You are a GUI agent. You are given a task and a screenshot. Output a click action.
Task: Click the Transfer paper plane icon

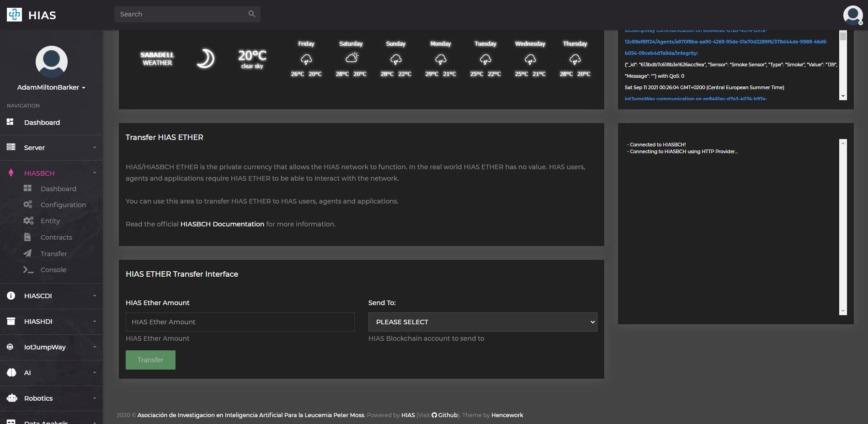pyautogui.click(x=27, y=253)
